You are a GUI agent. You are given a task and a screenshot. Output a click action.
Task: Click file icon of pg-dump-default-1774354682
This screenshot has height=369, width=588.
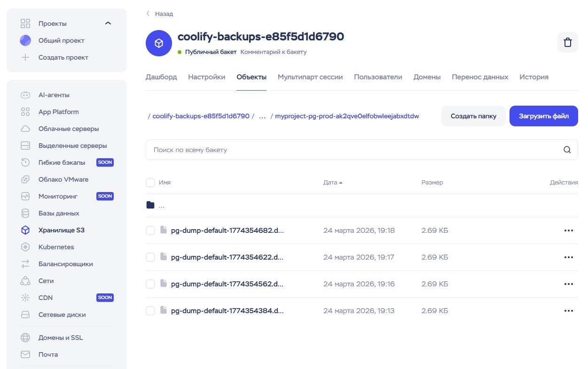tap(164, 230)
